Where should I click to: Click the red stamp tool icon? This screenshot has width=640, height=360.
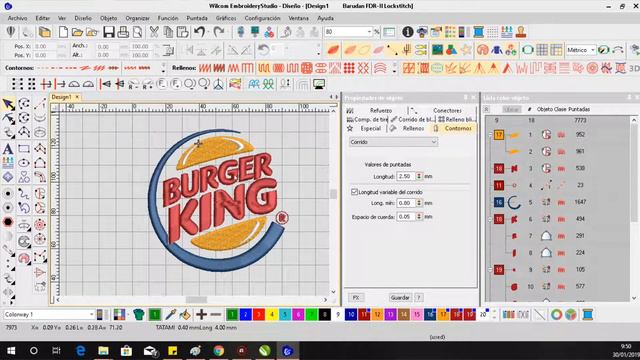(521, 32)
